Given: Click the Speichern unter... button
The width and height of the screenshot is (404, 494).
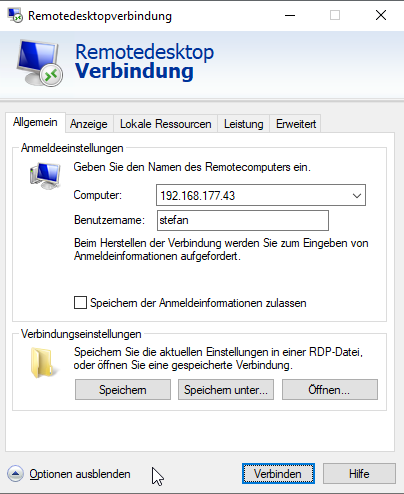Looking at the screenshot, I should point(226,389).
